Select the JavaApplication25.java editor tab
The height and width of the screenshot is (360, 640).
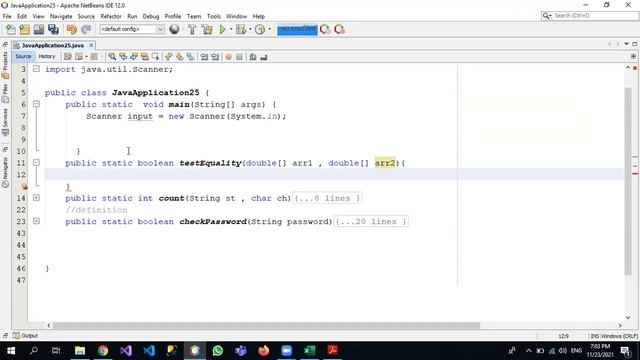52,45
